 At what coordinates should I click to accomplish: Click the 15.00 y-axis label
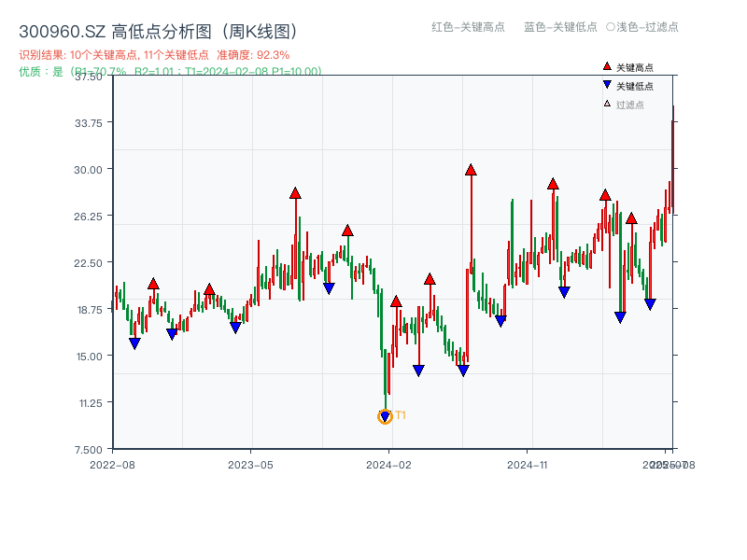click(x=90, y=357)
